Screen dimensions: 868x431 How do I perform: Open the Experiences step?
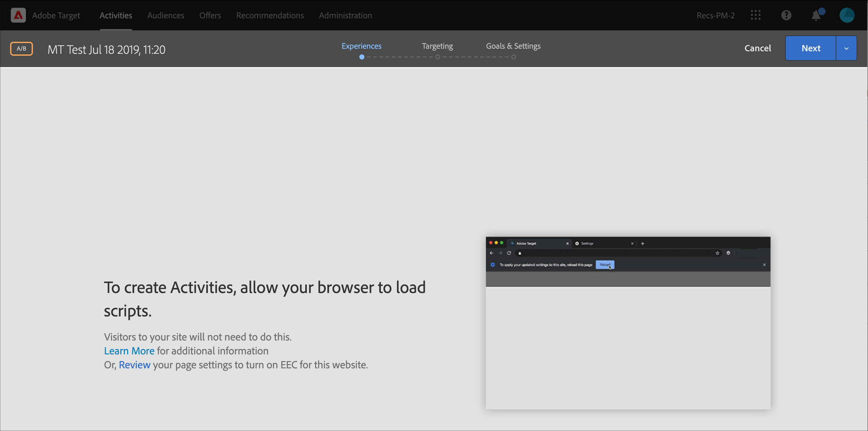point(362,46)
